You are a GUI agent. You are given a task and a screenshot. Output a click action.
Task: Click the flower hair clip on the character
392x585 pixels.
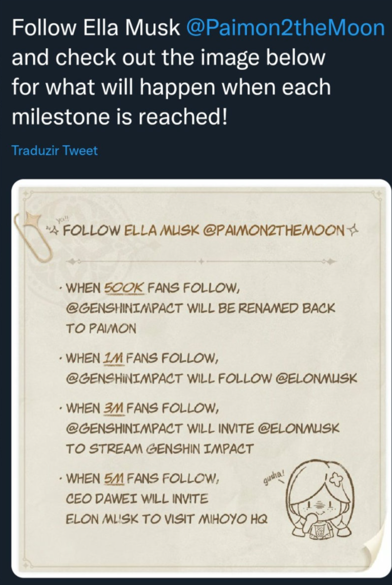pos(336,479)
